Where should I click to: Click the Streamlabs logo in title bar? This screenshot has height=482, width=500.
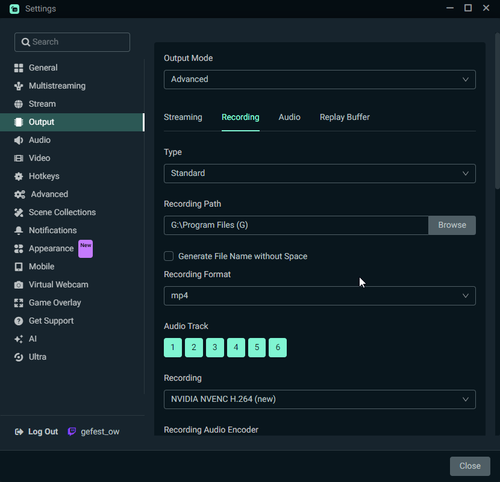[x=14, y=9]
